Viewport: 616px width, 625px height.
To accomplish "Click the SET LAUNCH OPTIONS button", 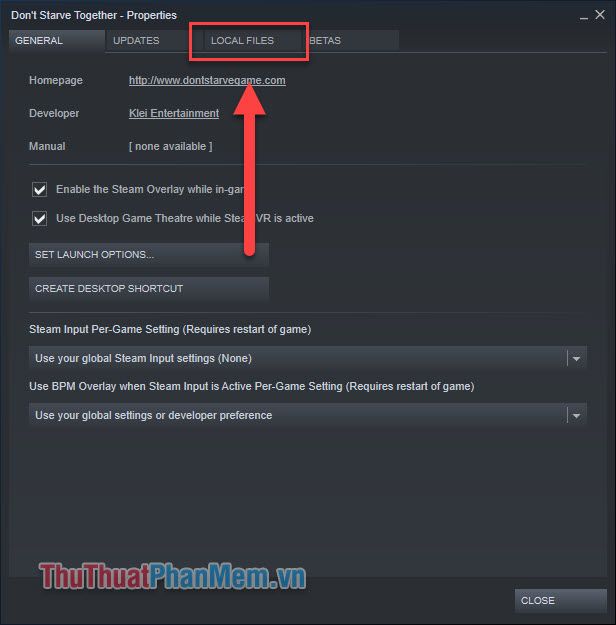I will coord(149,255).
